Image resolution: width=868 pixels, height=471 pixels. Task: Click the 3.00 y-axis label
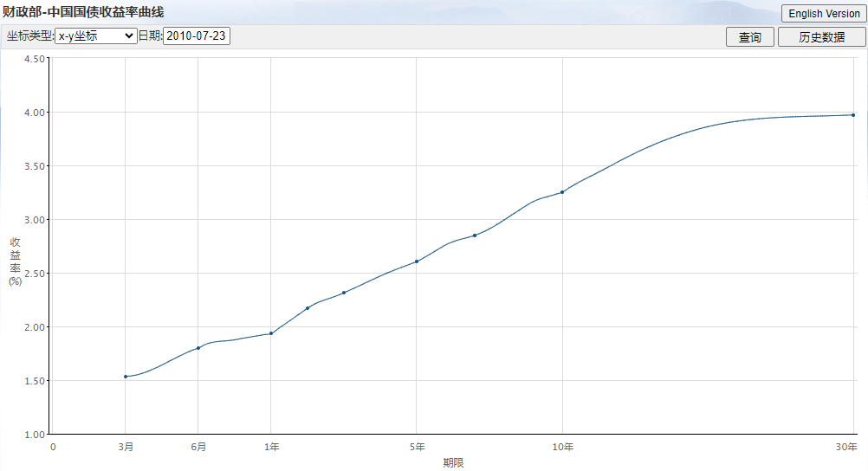click(35, 220)
